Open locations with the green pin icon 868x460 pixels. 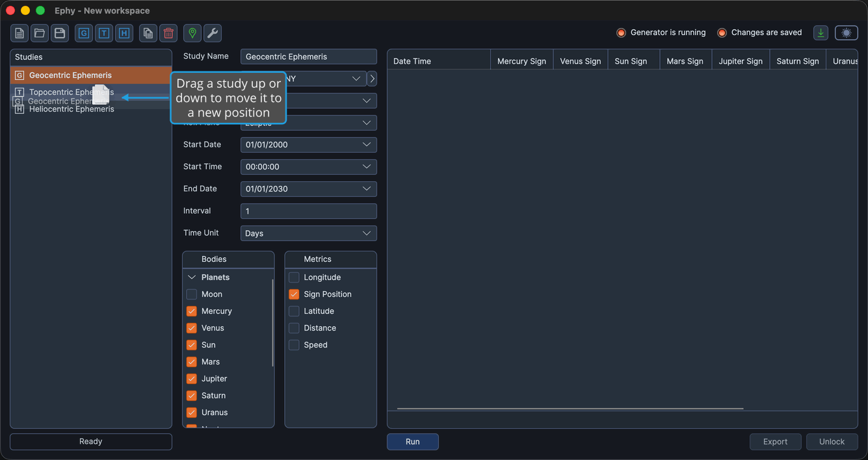pyautogui.click(x=192, y=33)
